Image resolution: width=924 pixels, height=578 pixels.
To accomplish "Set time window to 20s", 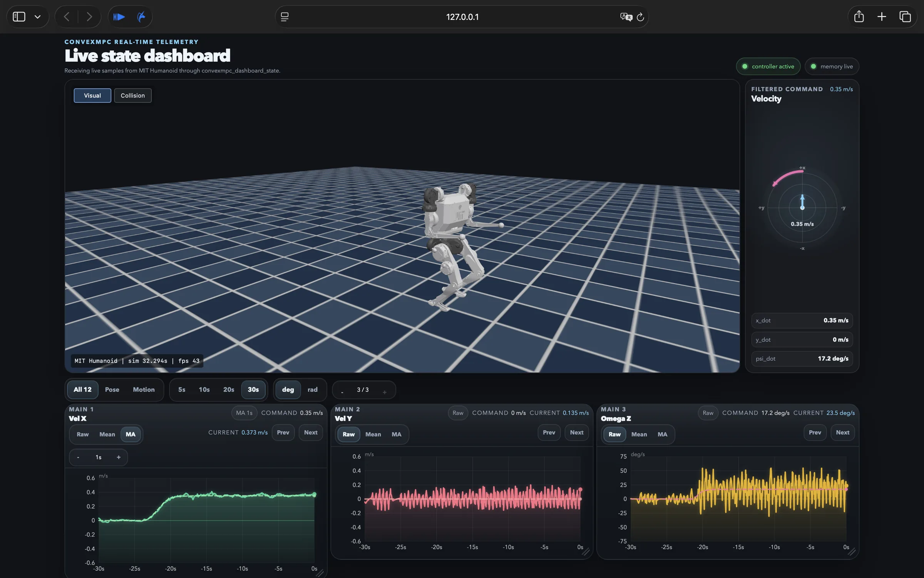I will (229, 390).
